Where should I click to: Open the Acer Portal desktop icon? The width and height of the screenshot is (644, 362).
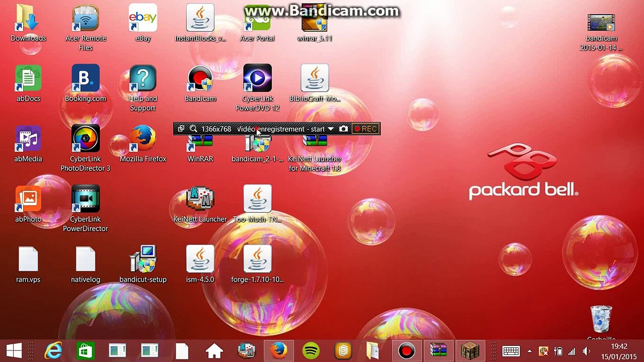(257, 23)
